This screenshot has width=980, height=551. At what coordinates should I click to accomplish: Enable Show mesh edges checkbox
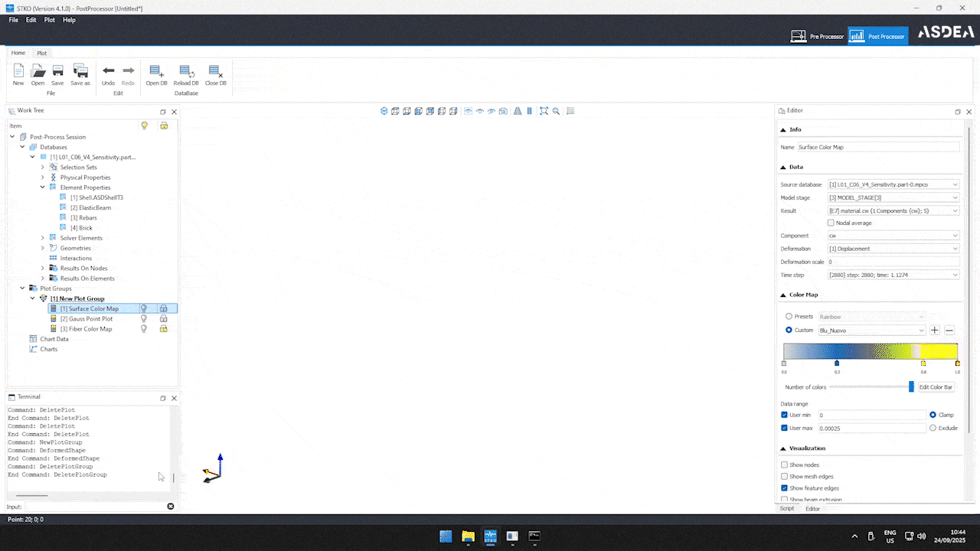pos(784,476)
